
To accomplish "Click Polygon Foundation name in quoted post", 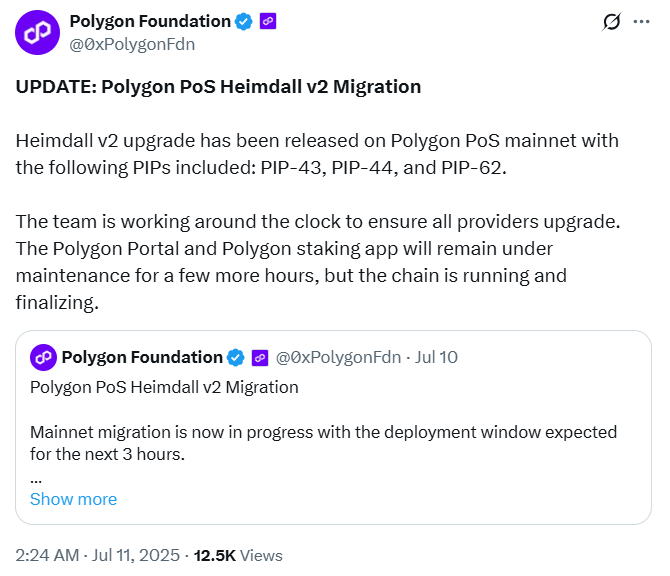I will pos(142,357).
